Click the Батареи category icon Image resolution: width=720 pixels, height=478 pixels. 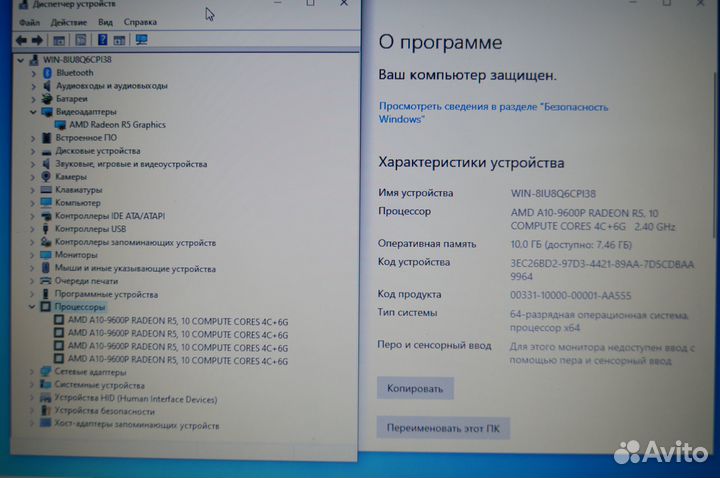(x=47, y=99)
